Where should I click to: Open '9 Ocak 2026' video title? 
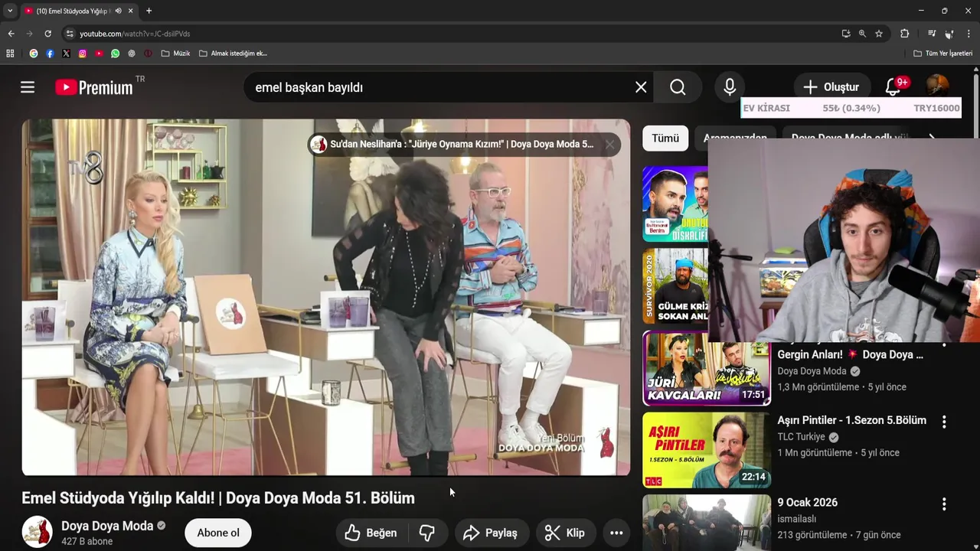pyautogui.click(x=807, y=503)
